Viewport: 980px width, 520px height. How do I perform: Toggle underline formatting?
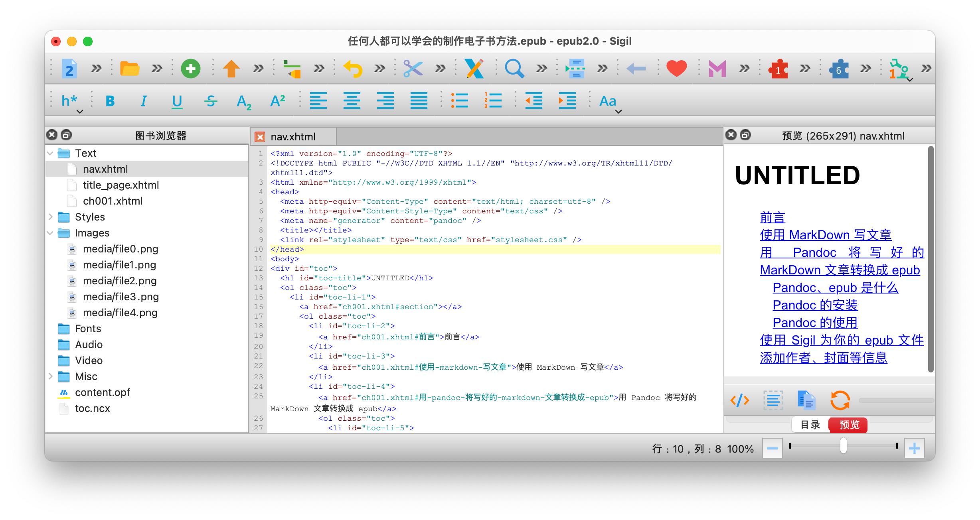(177, 101)
